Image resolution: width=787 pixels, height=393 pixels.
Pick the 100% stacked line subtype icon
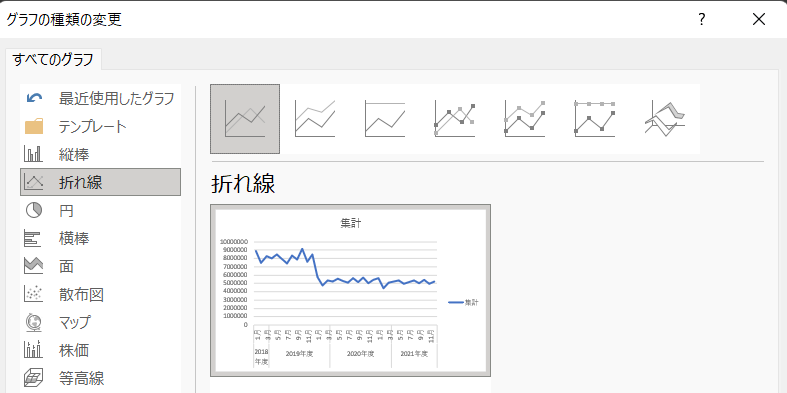coord(385,119)
